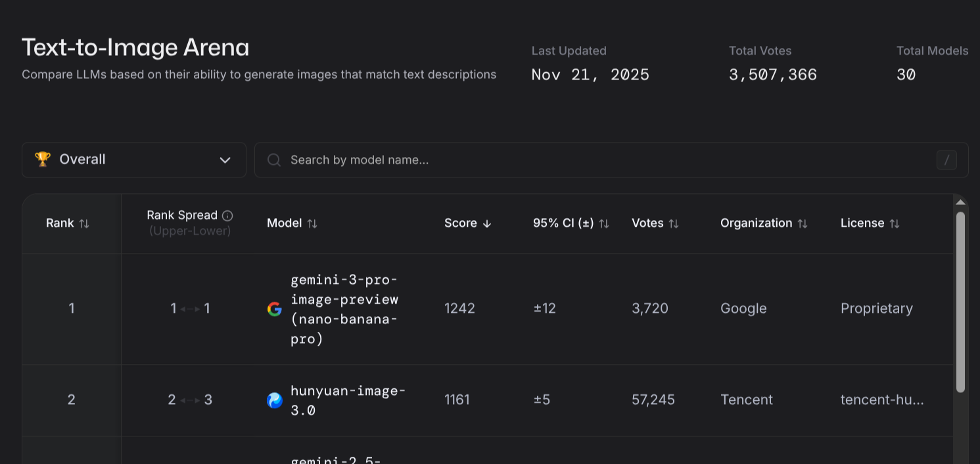
Task: Open the Overall category dropdown
Action: [134, 160]
